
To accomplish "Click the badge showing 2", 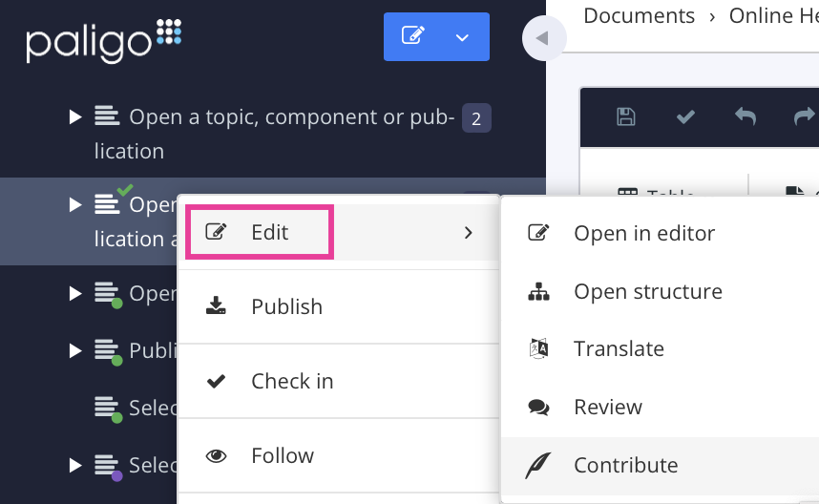I will [x=476, y=118].
